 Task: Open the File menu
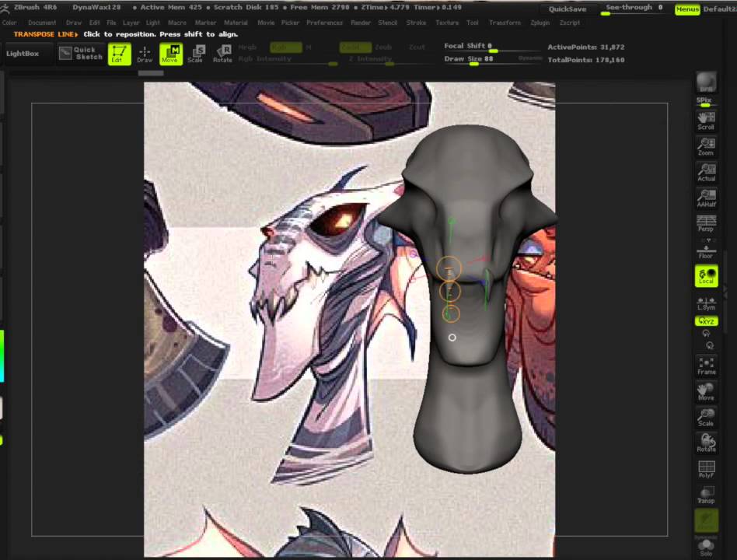coord(111,23)
